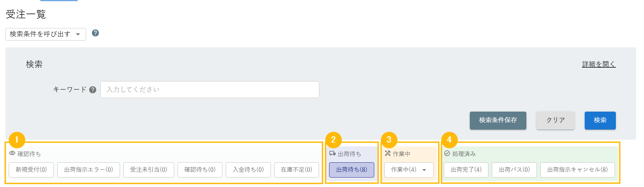Switch to 出荷指示キャンセル(8) status

click(x=577, y=170)
